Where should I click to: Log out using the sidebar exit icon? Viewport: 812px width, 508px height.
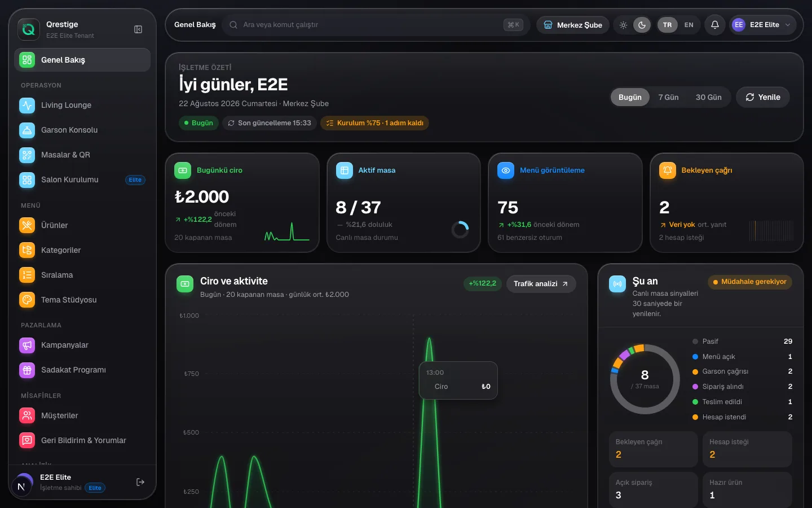140,482
